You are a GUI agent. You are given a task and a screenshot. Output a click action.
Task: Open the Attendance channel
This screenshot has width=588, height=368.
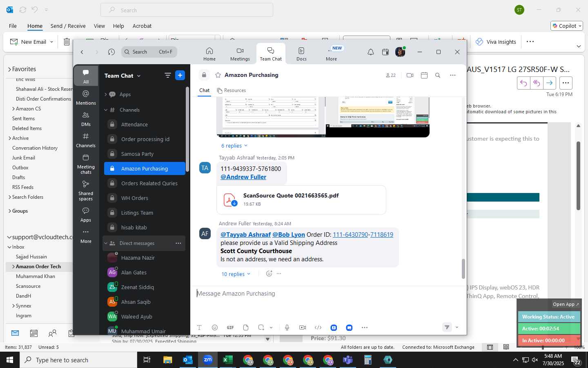[x=145, y=125]
